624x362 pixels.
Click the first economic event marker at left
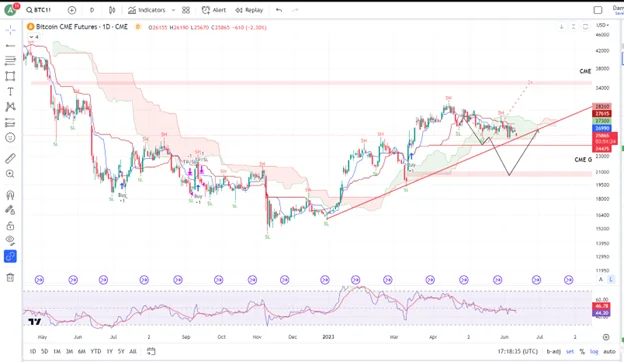[x=39, y=280]
